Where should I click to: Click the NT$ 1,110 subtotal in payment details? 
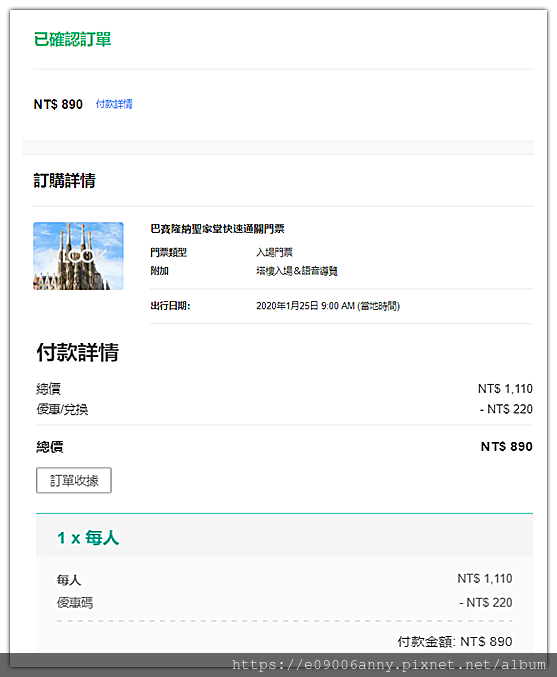point(505,389)
